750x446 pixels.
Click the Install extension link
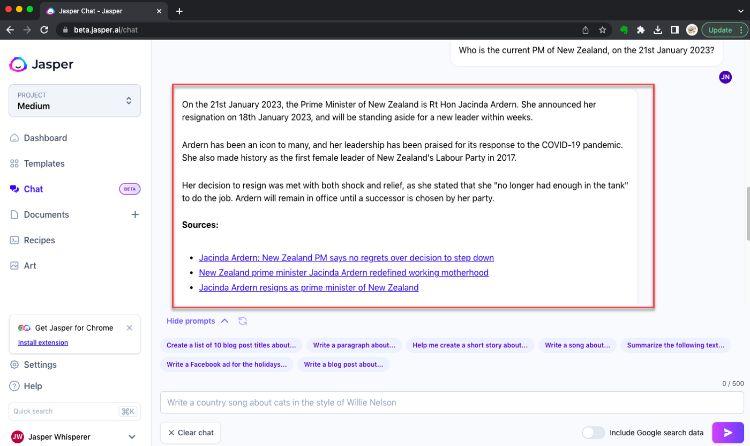(43, 342)
